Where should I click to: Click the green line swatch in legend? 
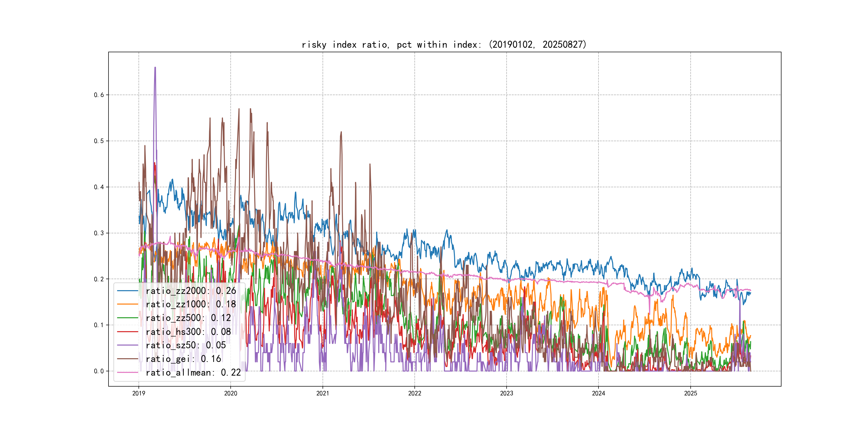coord(128,318)
